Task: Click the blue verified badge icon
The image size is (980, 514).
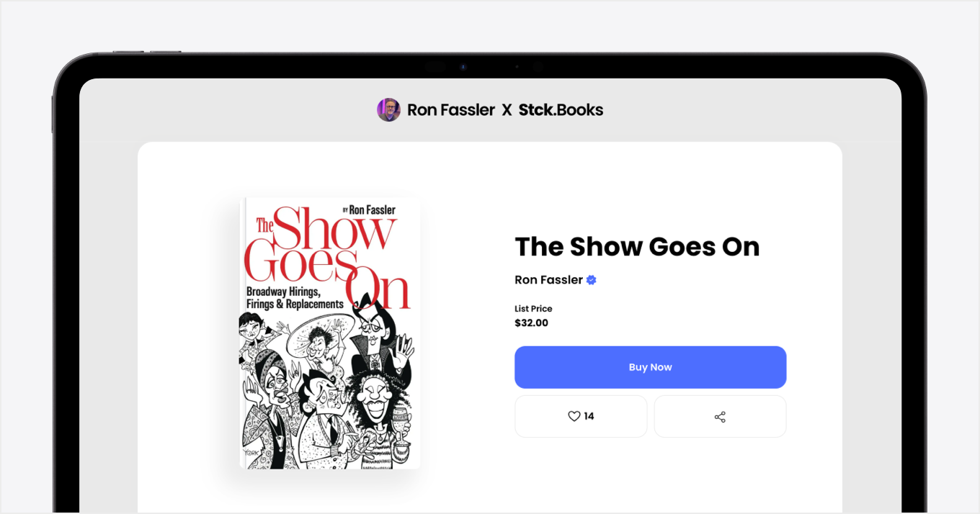Action: pos(592,280)
